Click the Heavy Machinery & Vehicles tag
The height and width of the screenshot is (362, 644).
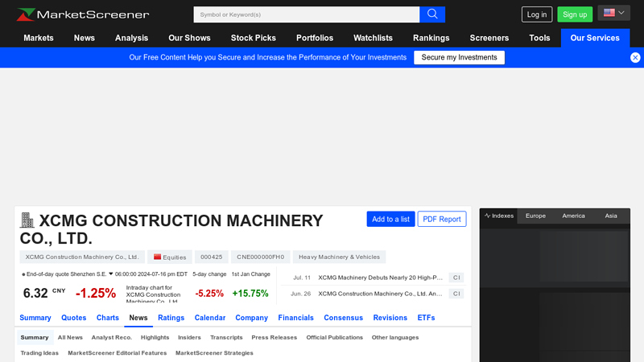pos(339,257)
